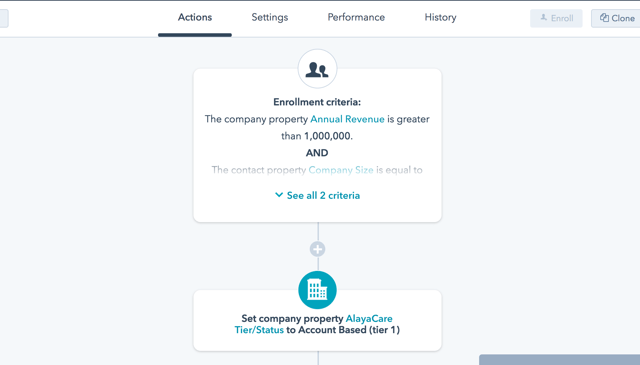Click chevron beside See all 2 criteria
The image size is (640, 365).
[x=279, y=195]
